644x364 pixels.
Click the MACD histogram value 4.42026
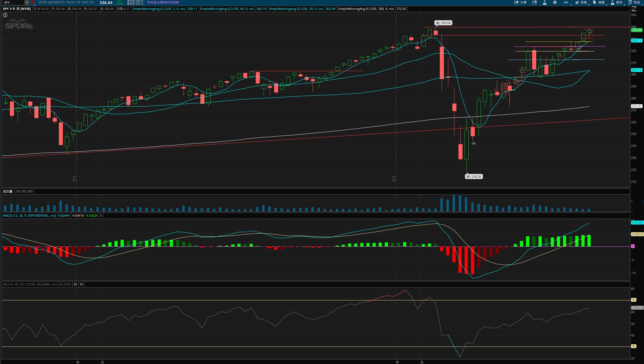pyautogui.click(x=92, y=216)
